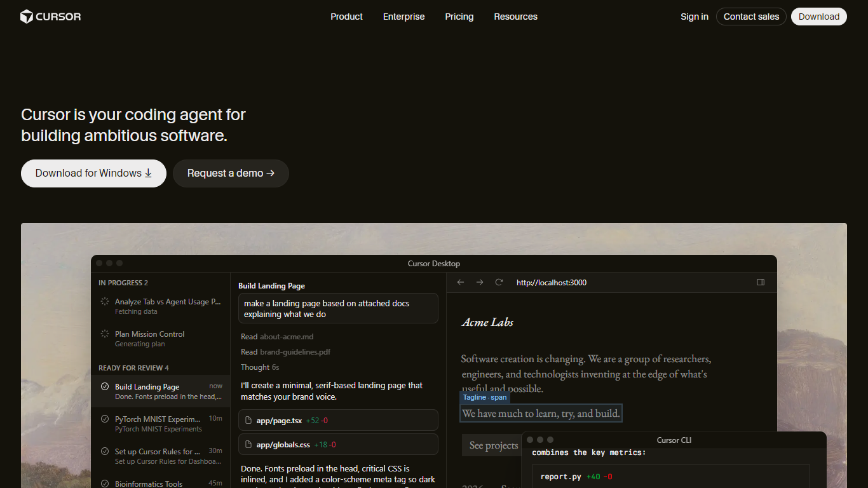Click the spinner icon beside Plan Mission Control

coord(105,334)
